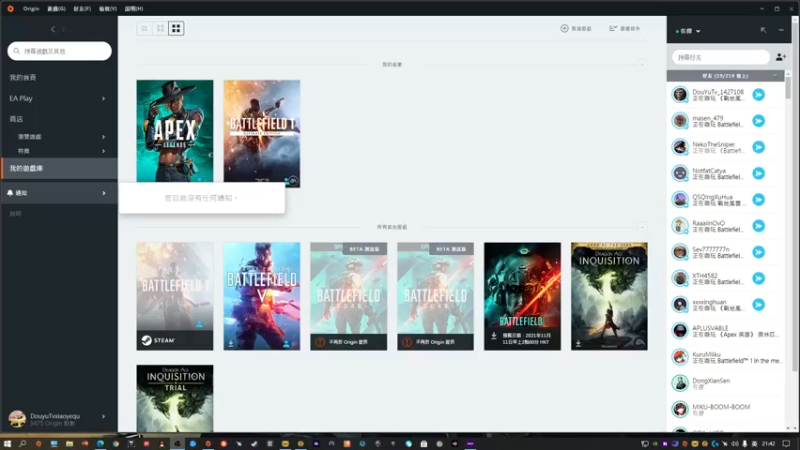Expand the EA Play sidebar section
800x450 pixels.
[104, 98]
